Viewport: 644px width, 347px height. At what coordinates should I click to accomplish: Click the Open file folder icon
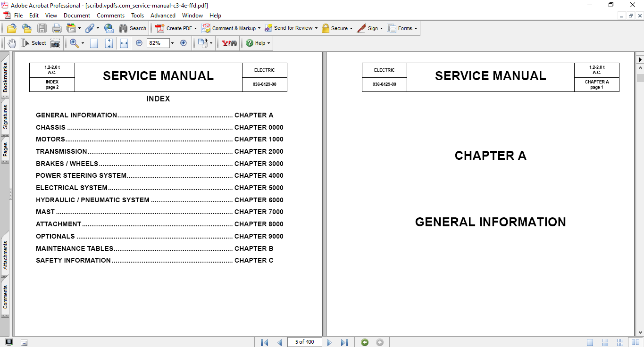(12, 28)
